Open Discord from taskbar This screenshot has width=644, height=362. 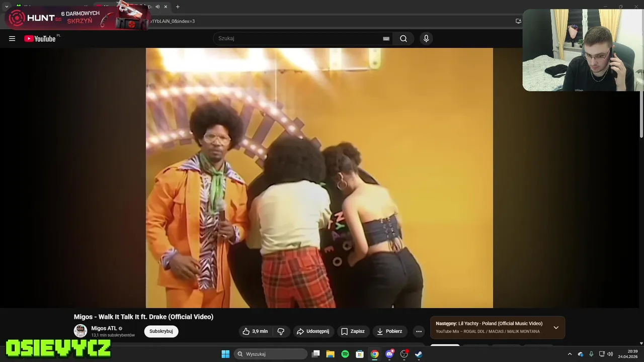389,354
